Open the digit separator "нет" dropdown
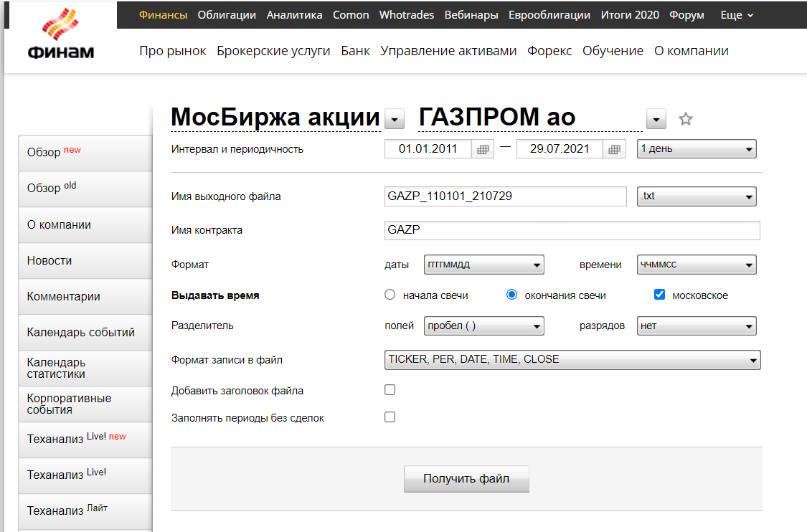The width and height of the screenshot is (807, 532). [x=697, y=326]
